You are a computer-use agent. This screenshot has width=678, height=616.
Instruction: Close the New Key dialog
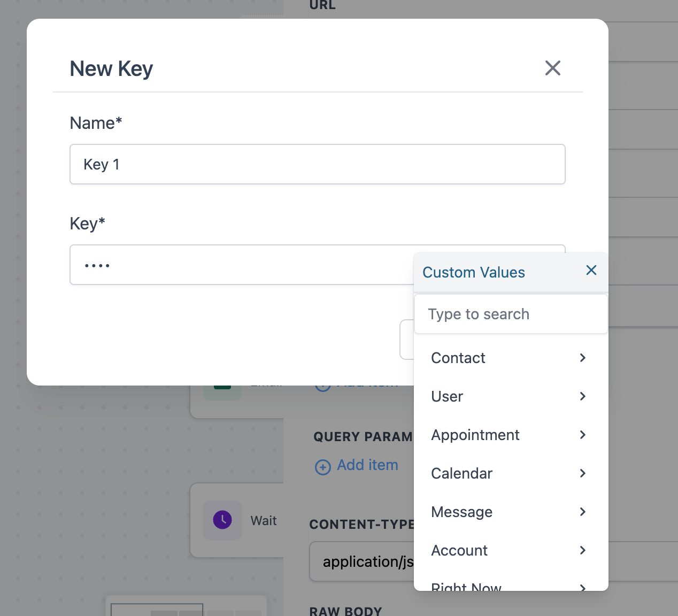(x=552, y=68)
